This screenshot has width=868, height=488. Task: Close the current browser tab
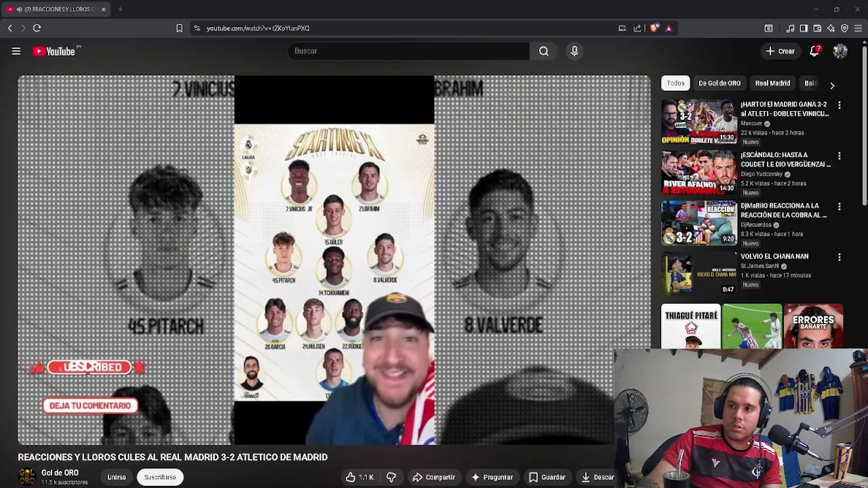tap(103, 9)
